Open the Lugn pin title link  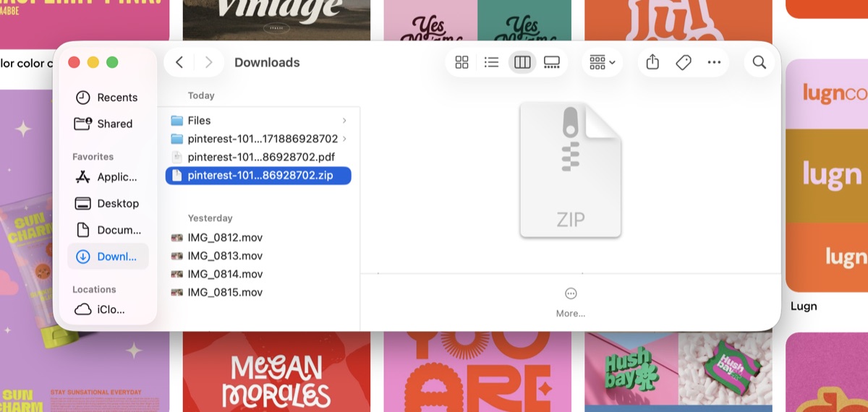point(804,306)
